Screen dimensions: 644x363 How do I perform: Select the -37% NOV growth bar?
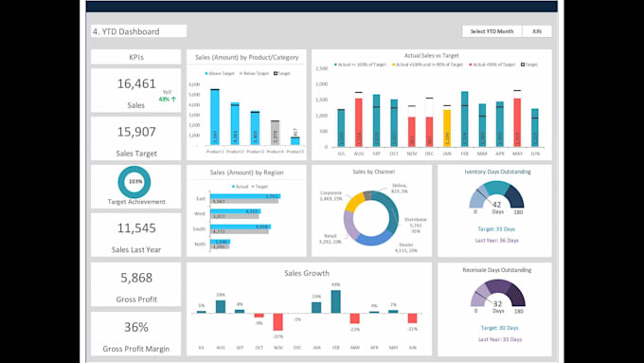tap(278, 322)
